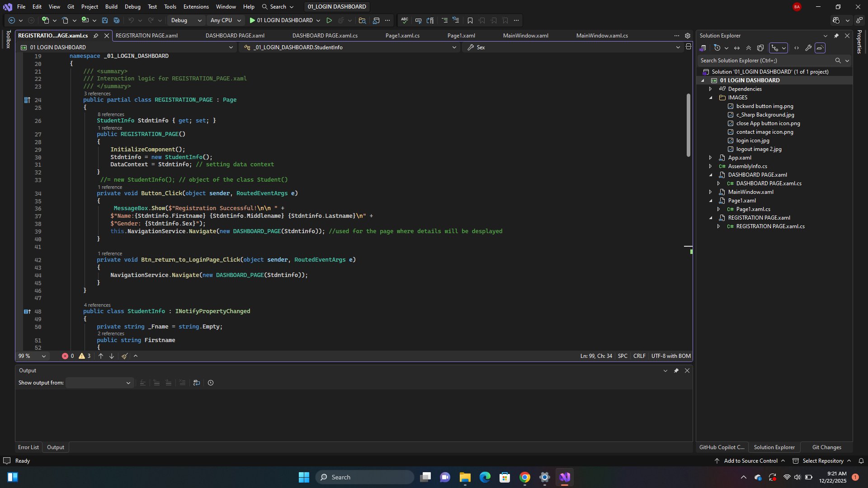Click Add to Source Control in status bar
This screenshot has height=488, width=868.
click(x=750, y=461)
